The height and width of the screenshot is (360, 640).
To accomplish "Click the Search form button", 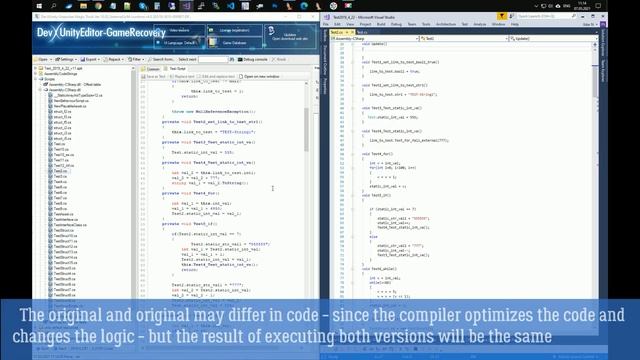I will point(161,60).
